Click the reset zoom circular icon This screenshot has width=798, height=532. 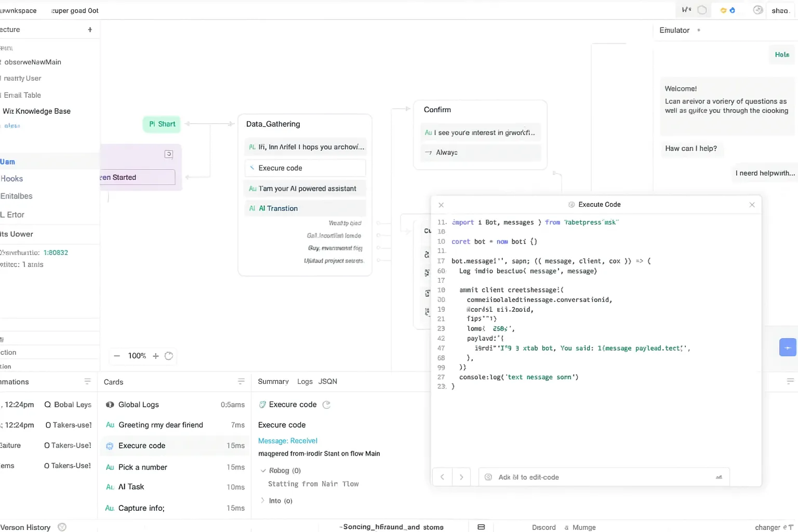pyautogui.click(x=169, y=356)
